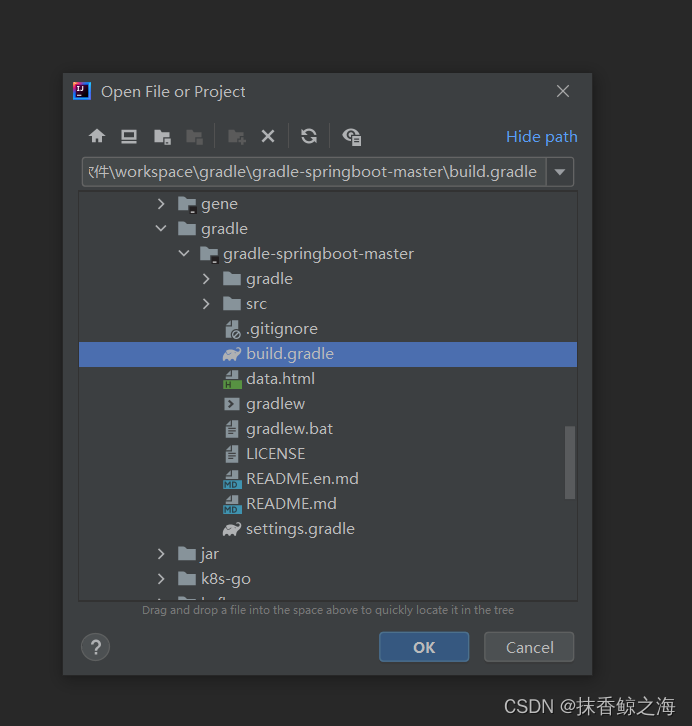Expand the jar folder
Image resolution: width=692 pixels, height=726 pixels.
coord(161,554)
